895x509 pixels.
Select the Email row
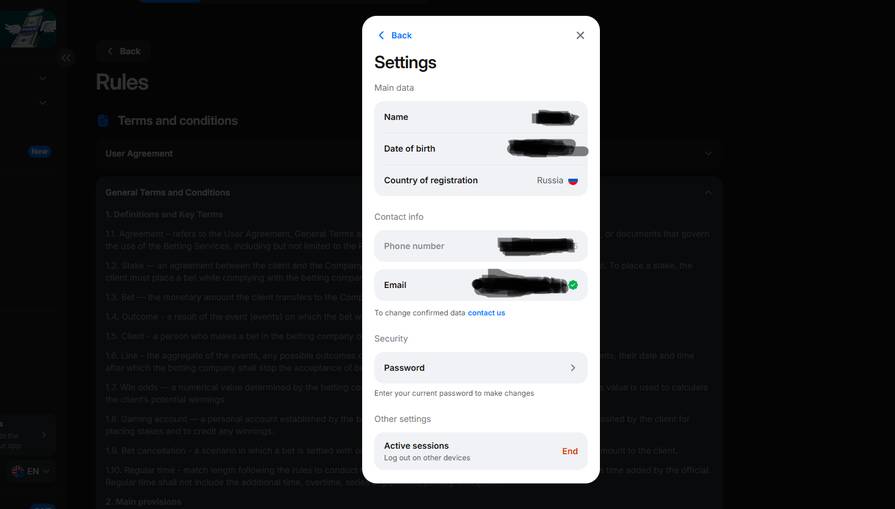click(481, 285)
